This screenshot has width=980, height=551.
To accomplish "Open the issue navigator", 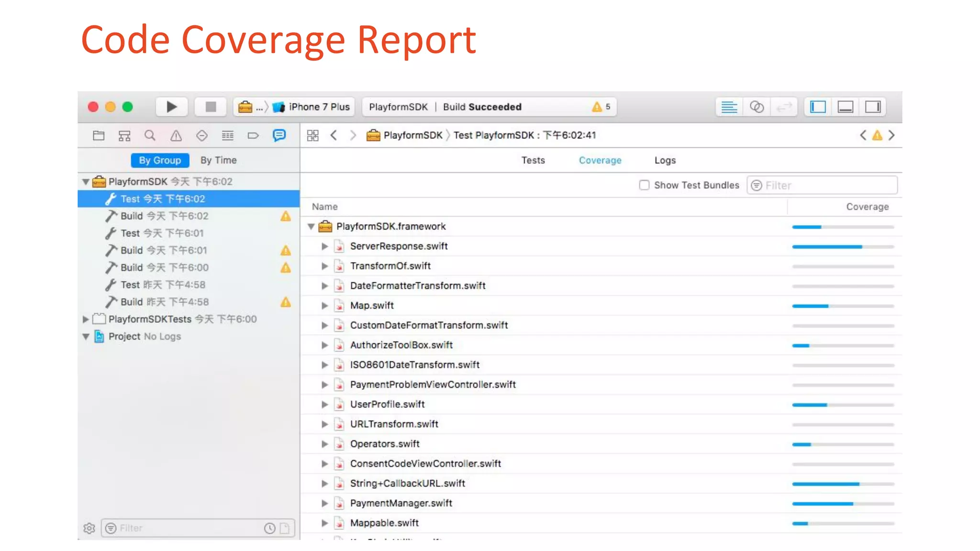I will (x=176, y=136).
